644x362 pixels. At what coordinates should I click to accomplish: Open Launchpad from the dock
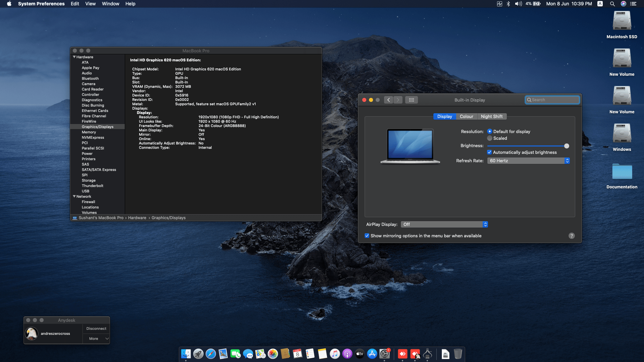tap(198, 354)
